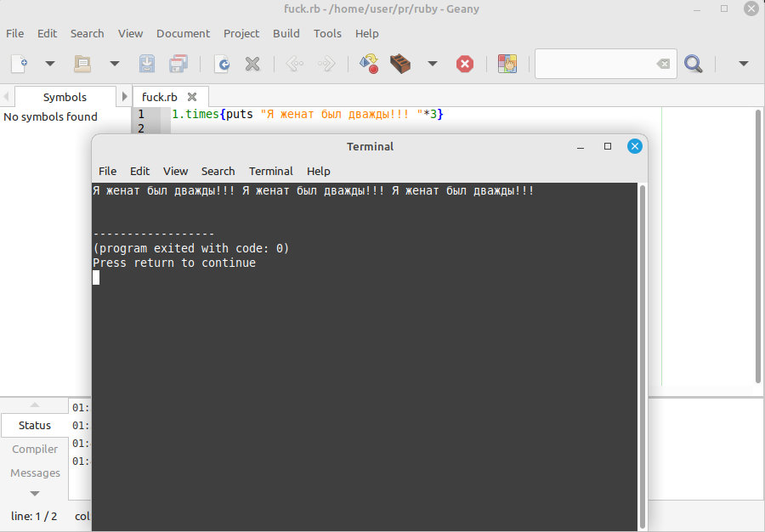This screenshot has width=765, height=532.
Task: Click line number 2 in editor margin
Action: pos(141,128)
